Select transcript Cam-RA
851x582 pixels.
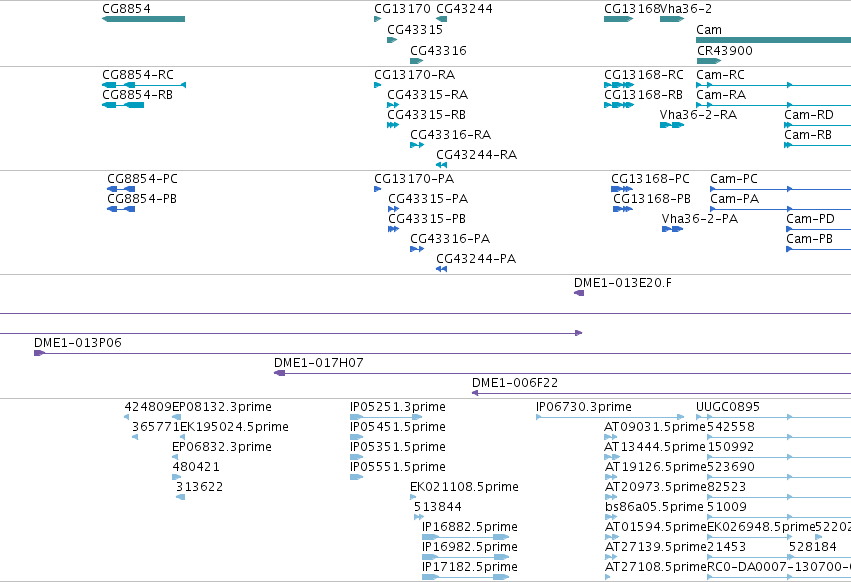coord(721,94)
